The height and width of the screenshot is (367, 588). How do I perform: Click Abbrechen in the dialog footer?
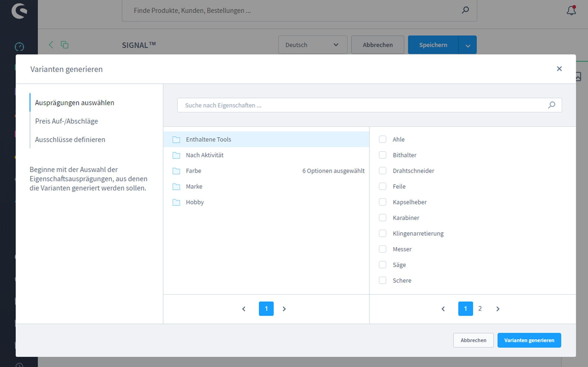(473, 340)
